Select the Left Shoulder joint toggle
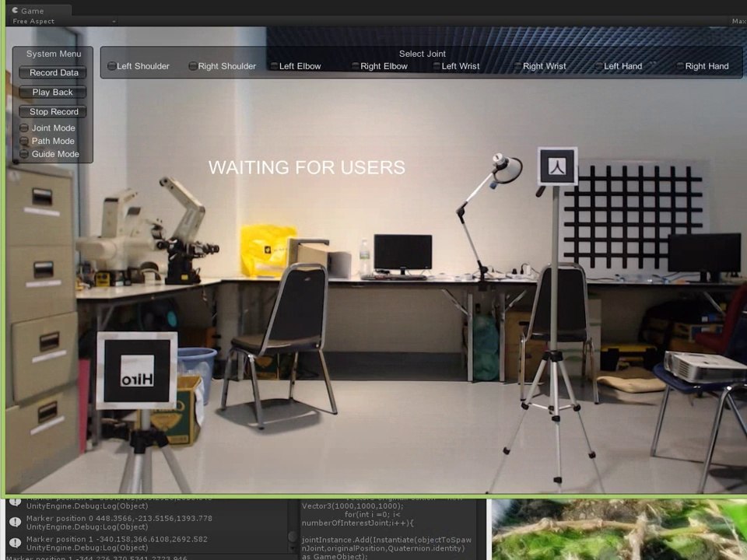The height and width of the screenshot is (560, 747). click(139, 66)
